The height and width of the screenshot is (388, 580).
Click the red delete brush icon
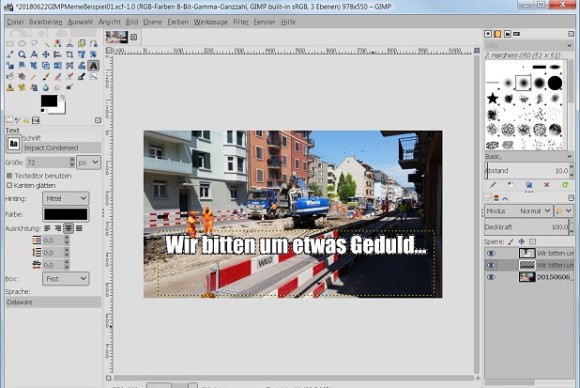pyautogui.click(x=546, y=185)
